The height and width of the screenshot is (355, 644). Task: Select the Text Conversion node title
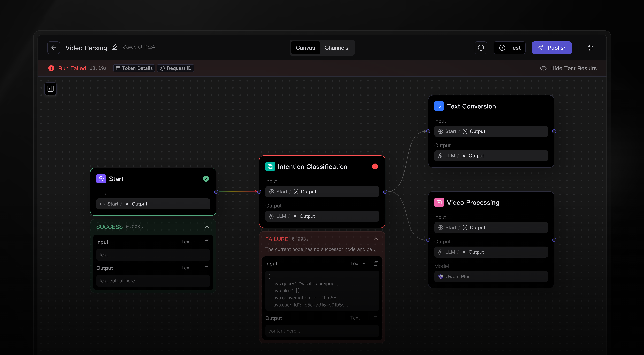pos(471,106)
